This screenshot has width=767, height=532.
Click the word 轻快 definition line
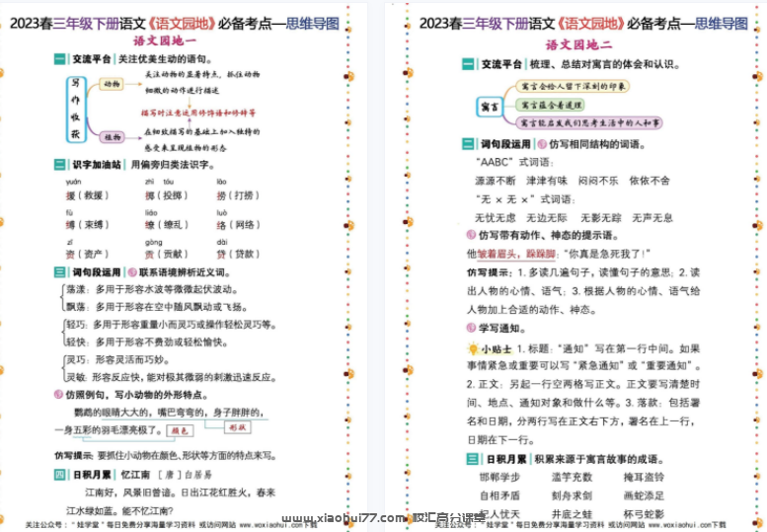click(147, 342)
